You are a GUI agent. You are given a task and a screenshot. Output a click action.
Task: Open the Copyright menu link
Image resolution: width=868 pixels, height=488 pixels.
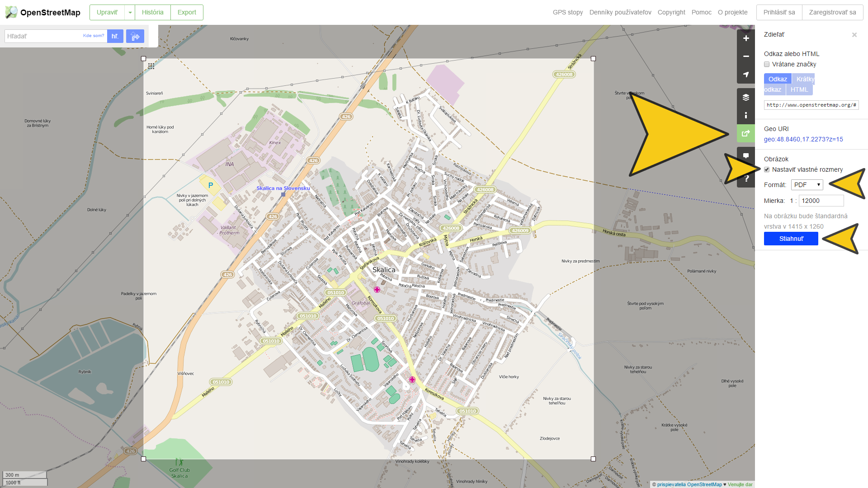[671, 12]
